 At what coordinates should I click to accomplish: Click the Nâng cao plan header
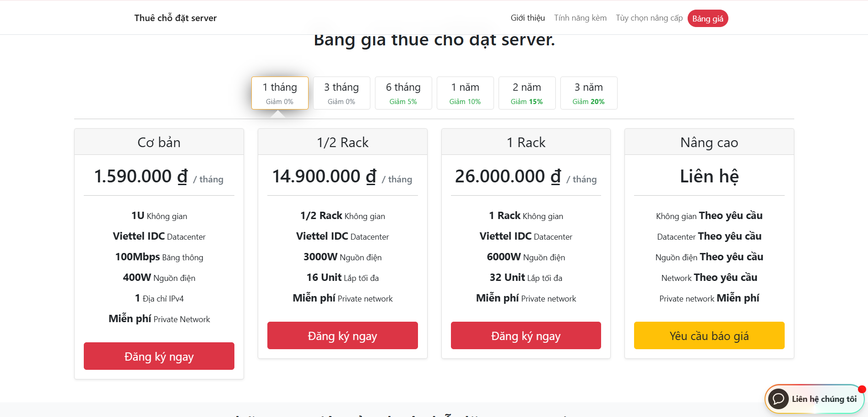709,143
